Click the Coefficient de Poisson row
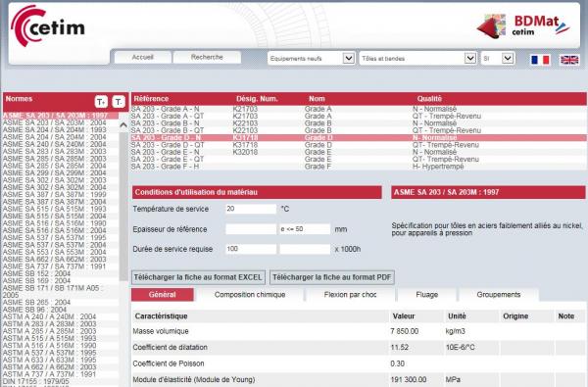Image resolution: width=588 pixels, height=387 pixels. (x=359, y=363)
